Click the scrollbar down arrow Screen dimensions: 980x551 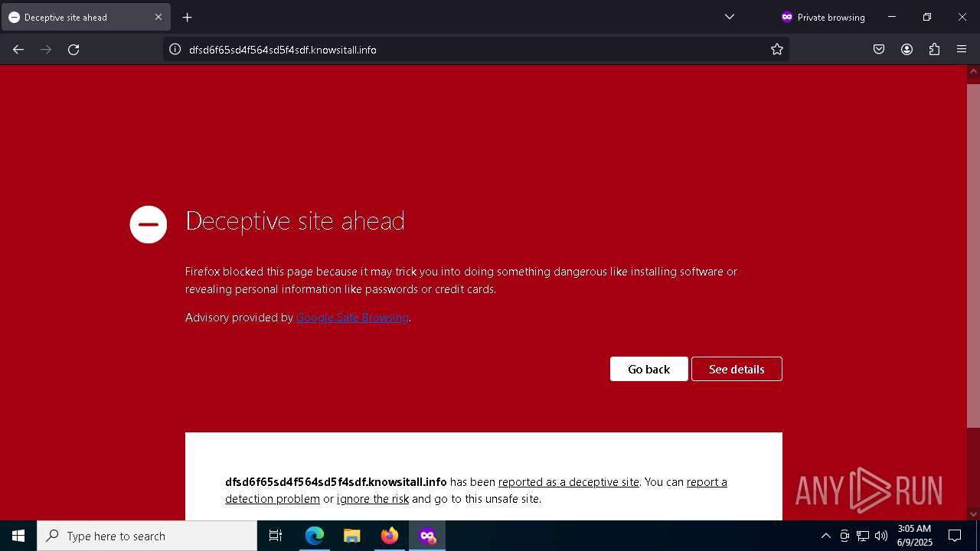(x=973, y=514)
